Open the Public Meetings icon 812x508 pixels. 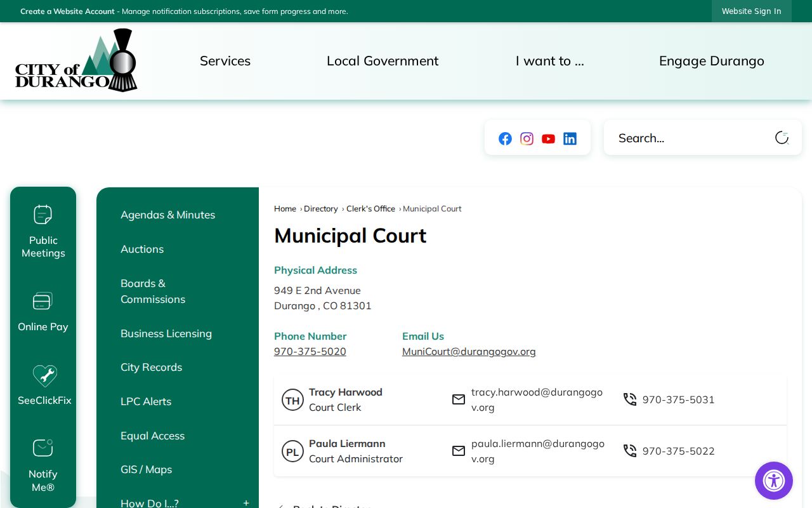[43, 214]
